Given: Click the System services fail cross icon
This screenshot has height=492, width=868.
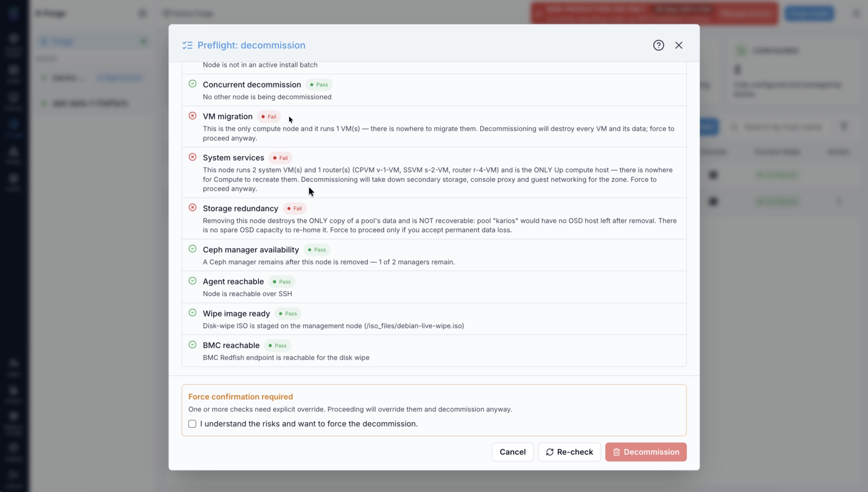Looking at the screenshot, I should 193,157.
